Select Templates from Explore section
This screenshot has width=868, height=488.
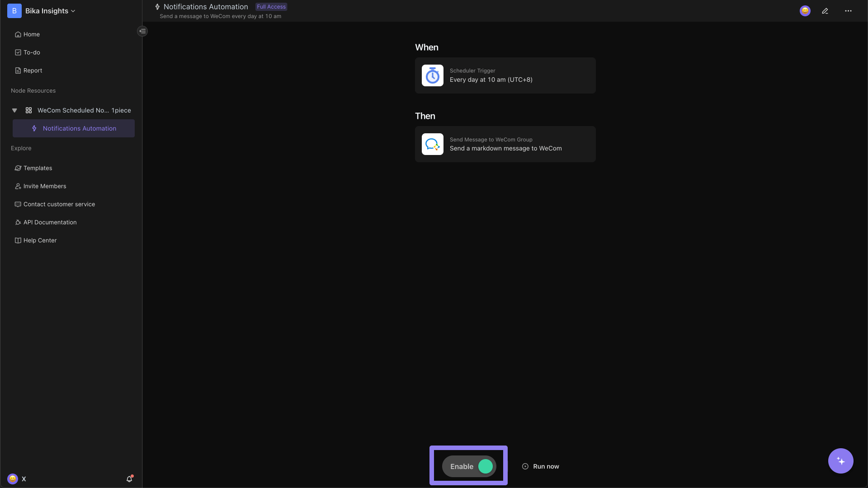[38, 168]
